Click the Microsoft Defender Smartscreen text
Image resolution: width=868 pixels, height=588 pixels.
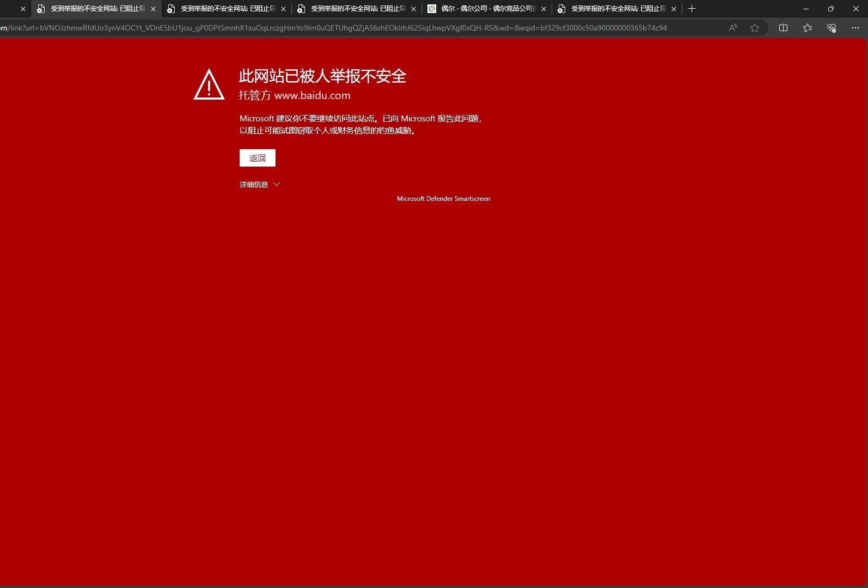(x=443, y=199)
